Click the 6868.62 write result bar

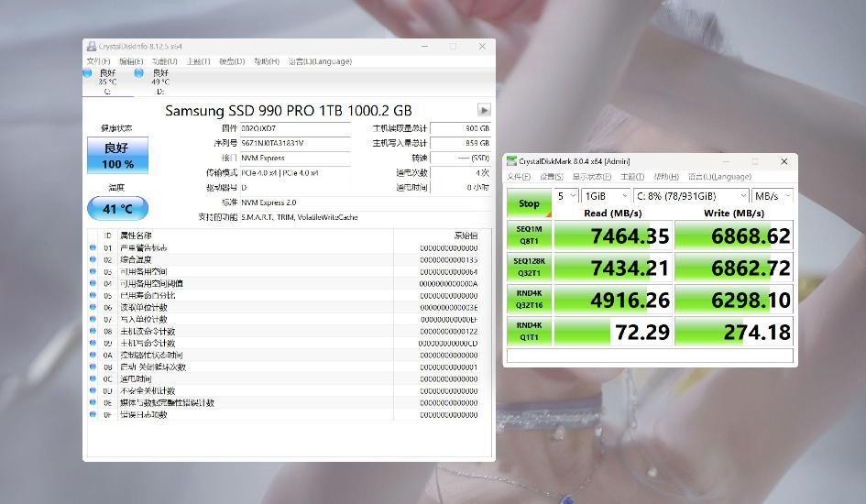tap(734, 236)
